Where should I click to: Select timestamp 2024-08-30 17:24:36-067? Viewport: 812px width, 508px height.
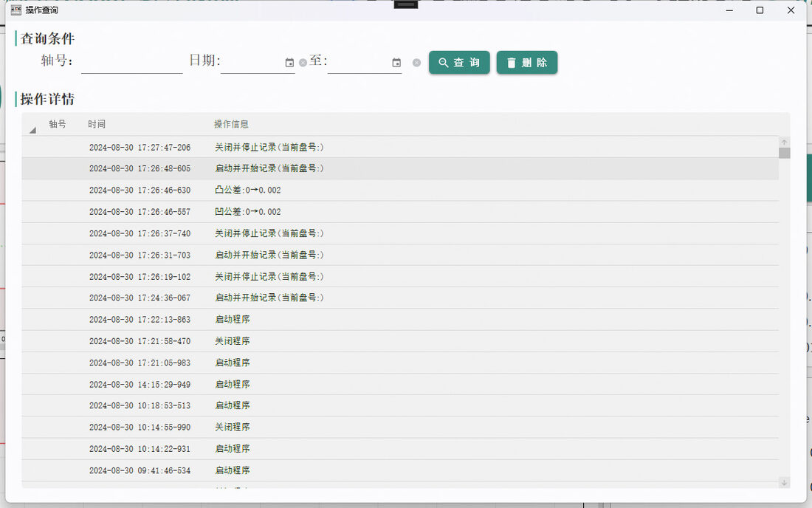point(140,298)
